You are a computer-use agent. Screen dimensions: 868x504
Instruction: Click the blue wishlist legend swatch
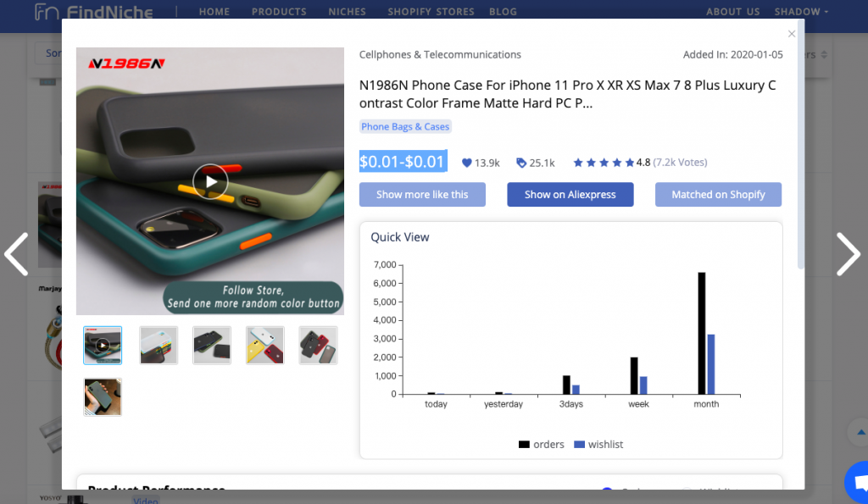580,444
